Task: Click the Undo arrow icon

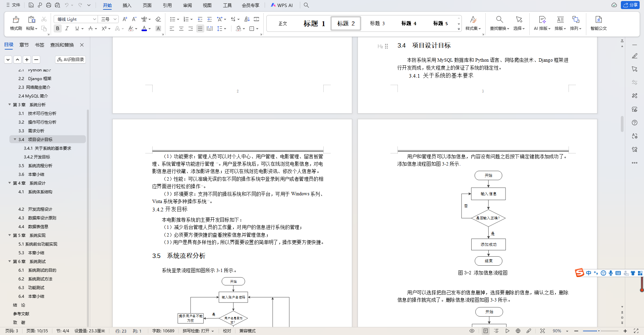Action: (x=67, y=5)
